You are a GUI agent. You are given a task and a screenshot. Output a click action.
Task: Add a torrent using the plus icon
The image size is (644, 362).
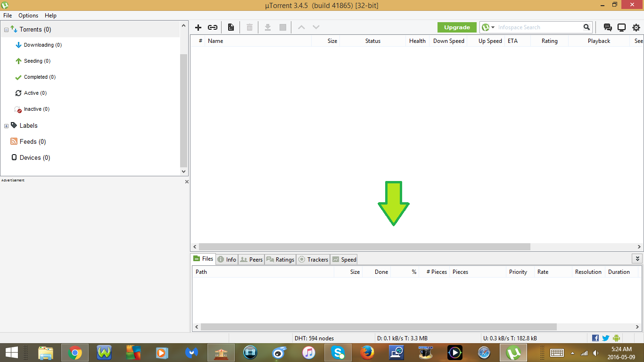pos(198,27)
